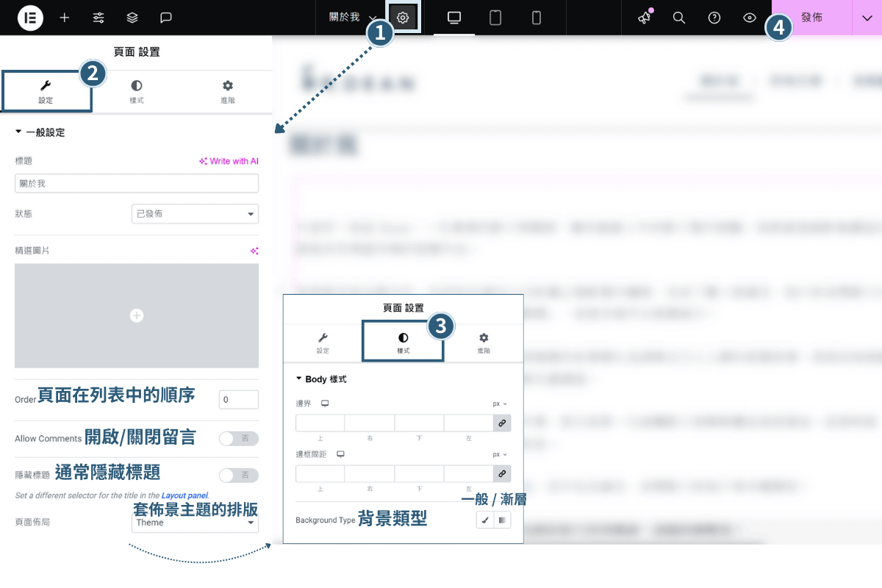Open the 頁面佈局 Theme dropdown
The height and width of the screenshot is (588, 882).
tap(194, 522)
